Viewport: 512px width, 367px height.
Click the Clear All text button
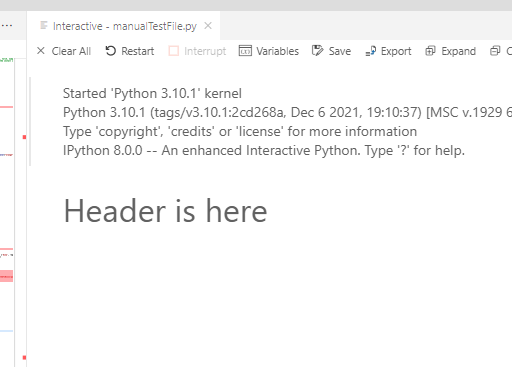[x=71, y=51]
